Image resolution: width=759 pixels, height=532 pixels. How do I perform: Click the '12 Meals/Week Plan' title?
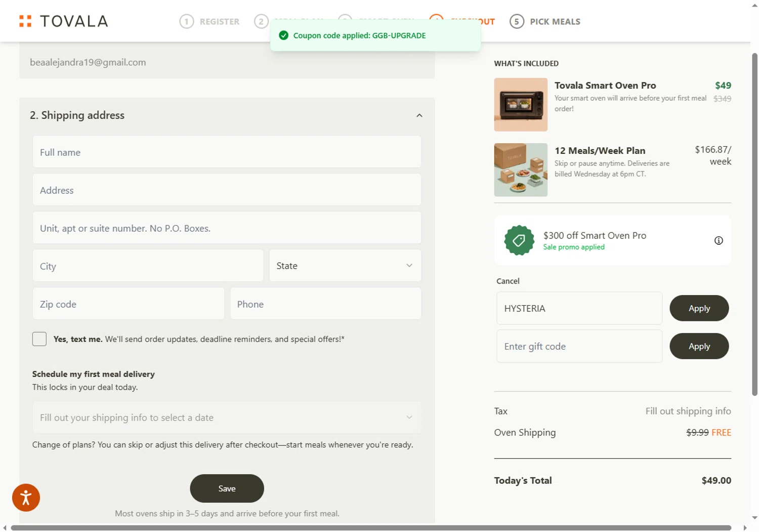[600, 151]
